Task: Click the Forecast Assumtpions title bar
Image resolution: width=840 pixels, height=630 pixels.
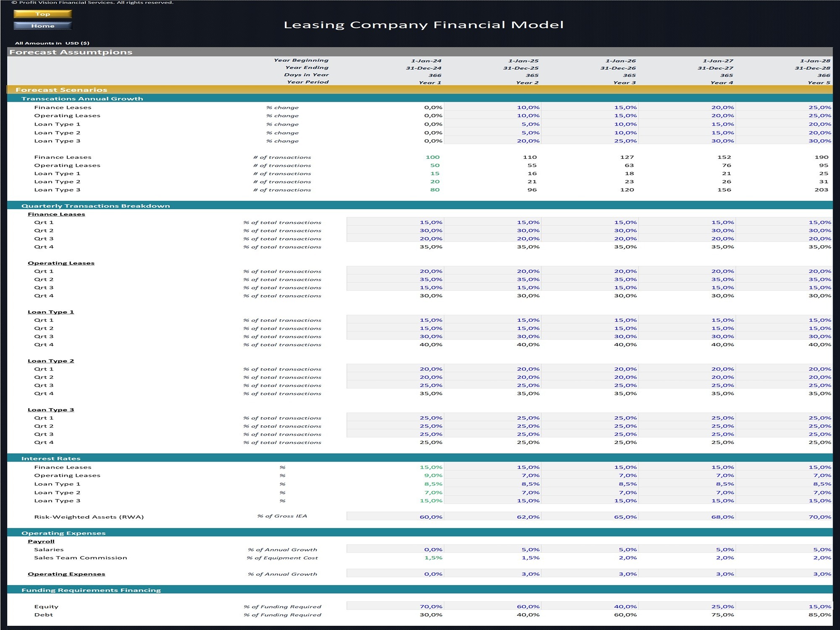Action: point(420,52)
